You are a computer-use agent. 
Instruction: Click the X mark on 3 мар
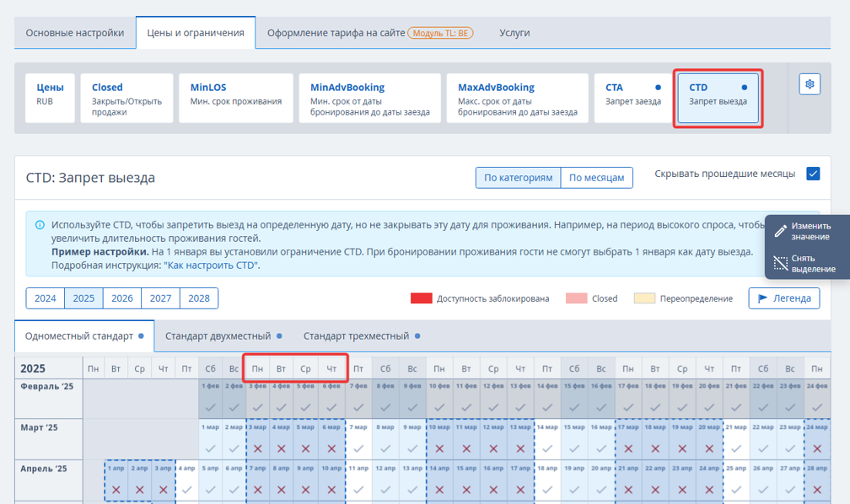click(x=257, y=448)
